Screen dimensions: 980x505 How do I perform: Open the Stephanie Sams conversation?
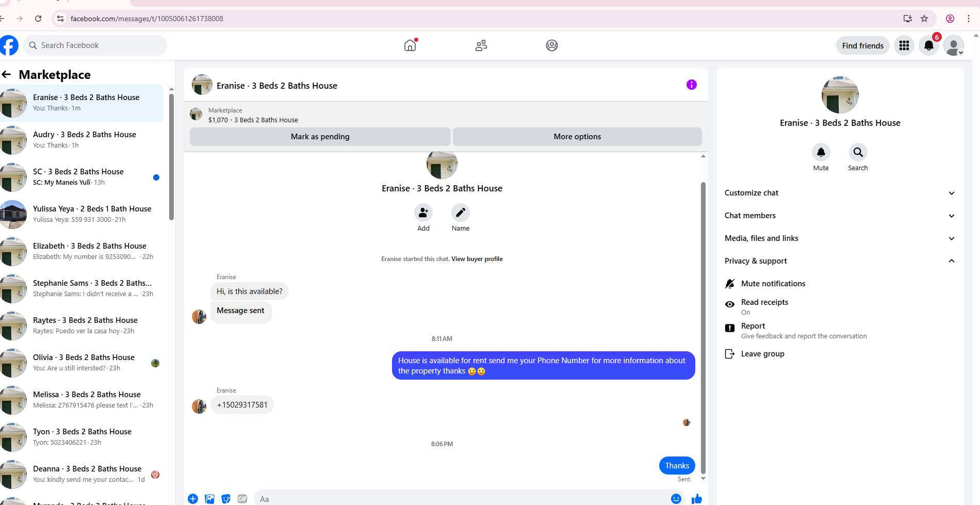click(x=81, y=289)
